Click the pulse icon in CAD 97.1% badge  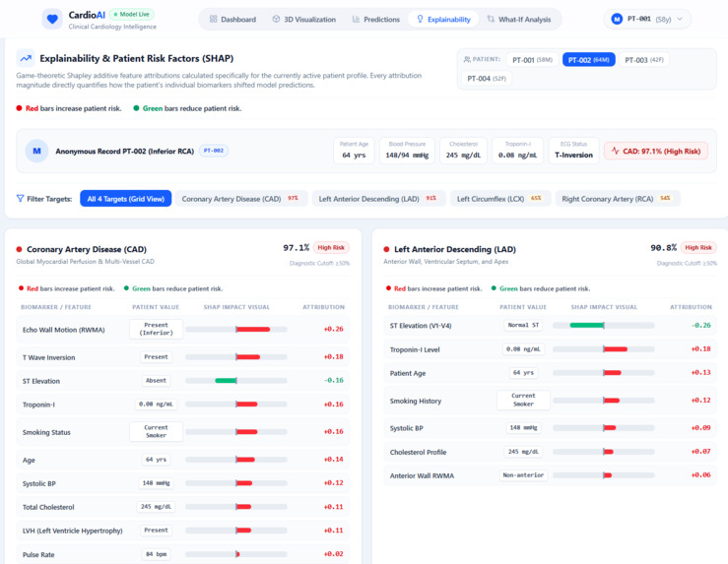pyautogui.click(x=615, y=151)
